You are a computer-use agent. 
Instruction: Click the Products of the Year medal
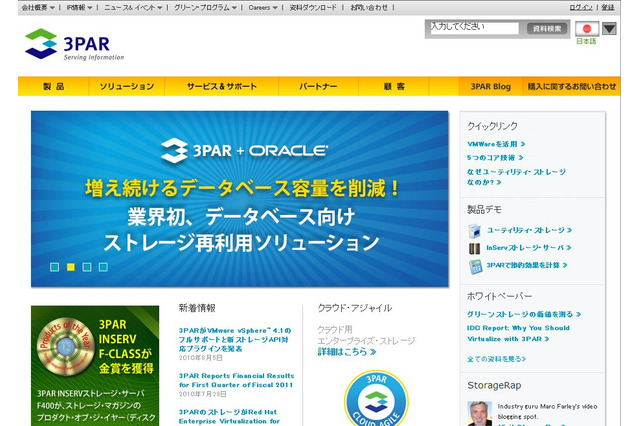[66, 347]
